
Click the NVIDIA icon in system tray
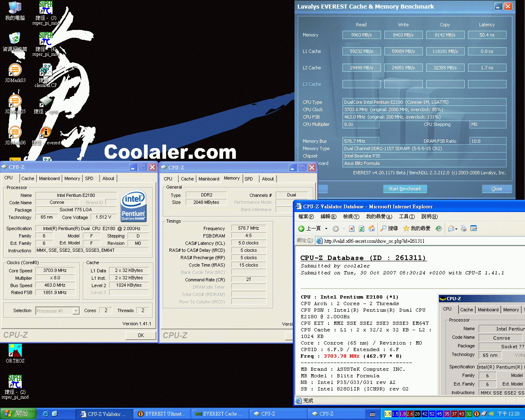(x=491, y=414)
